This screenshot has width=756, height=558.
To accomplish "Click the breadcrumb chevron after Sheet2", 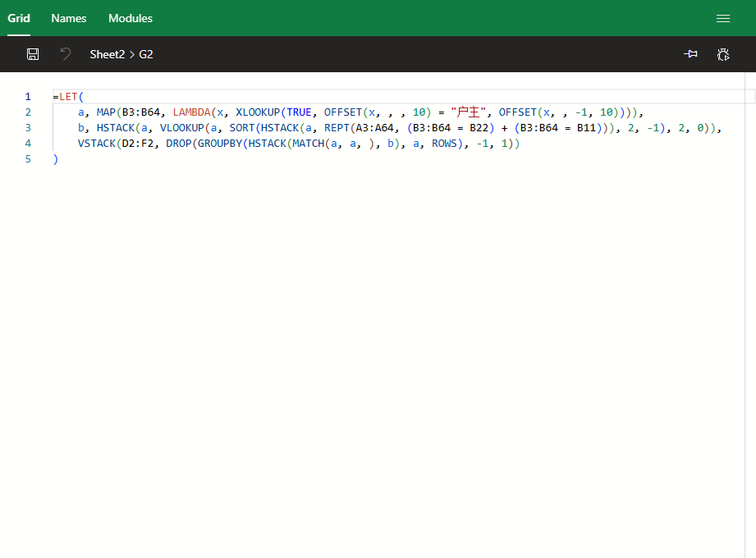I will click(131, 54).
